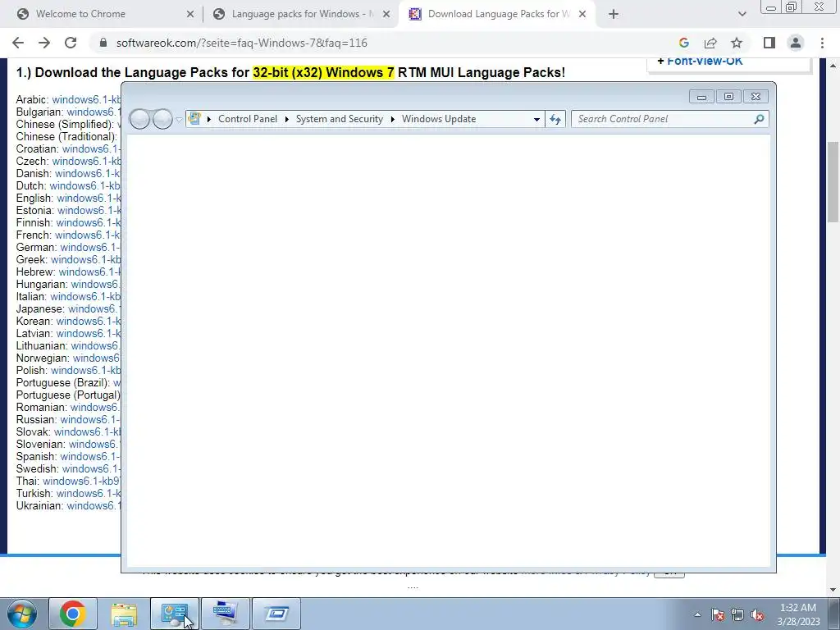Click Control Panel back button
The image size is (840, 630).
139,119
